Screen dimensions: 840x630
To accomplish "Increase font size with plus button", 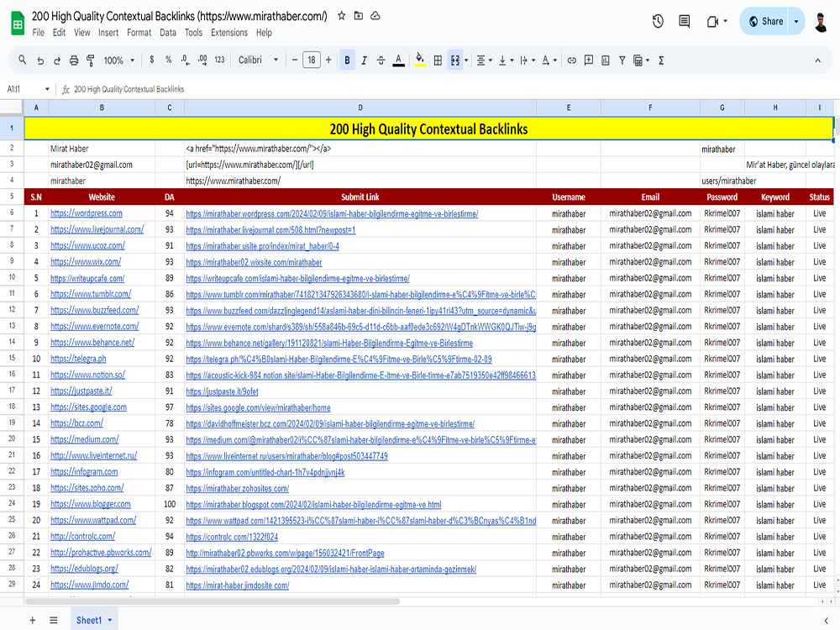I will click(x=328, y=60).
